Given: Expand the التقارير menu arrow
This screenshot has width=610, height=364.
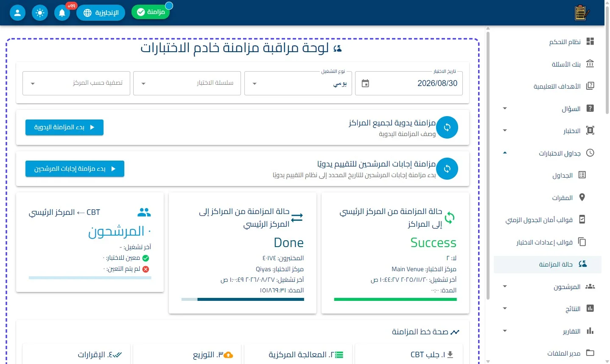Looking at the screenshot, I should click(x=505, y=331).
